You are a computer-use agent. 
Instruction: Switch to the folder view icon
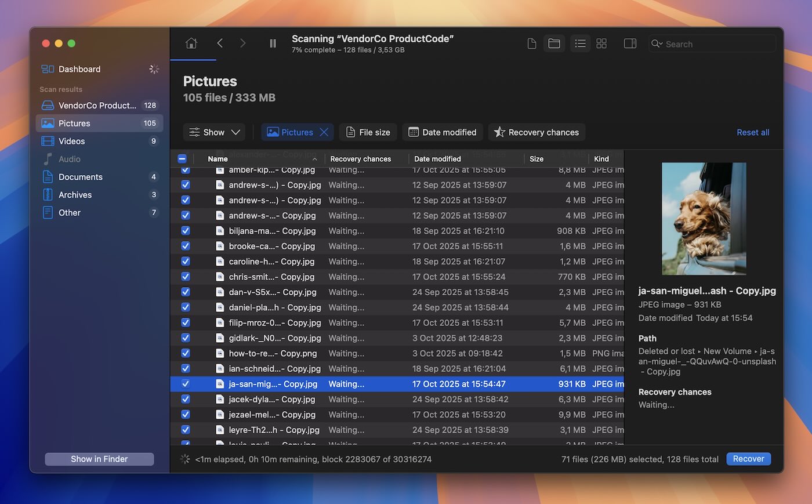[554, 43]
